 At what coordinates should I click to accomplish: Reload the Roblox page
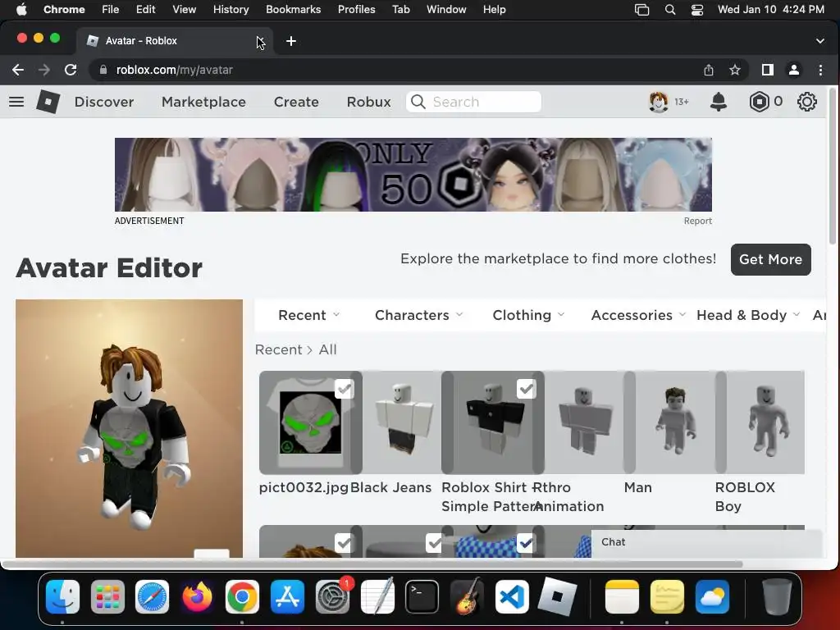tap(71, 70)
